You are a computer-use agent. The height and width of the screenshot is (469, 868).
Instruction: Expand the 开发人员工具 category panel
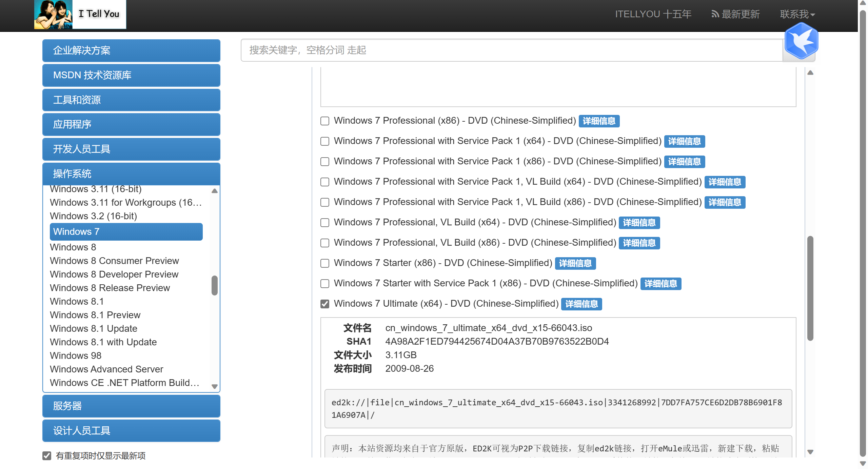click(x=131, y=149)
